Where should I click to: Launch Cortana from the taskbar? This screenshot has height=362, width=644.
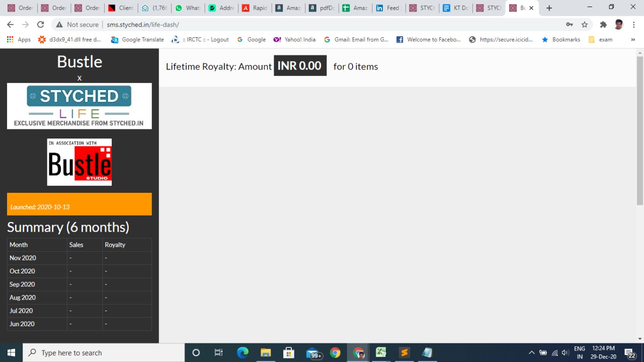click(196, 352)
